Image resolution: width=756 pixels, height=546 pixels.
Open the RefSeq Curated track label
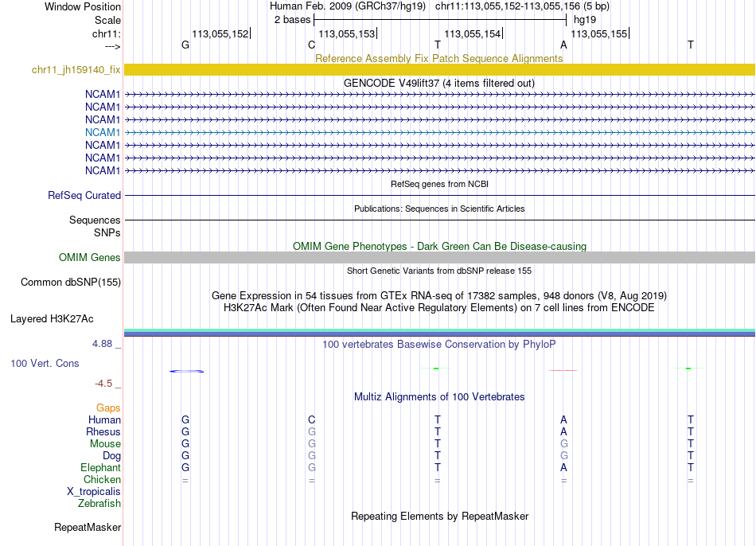[84, 195]
